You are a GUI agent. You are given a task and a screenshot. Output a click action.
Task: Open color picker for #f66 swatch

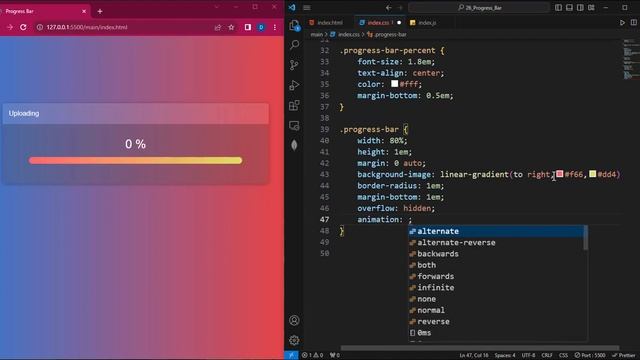pos(560,174)
